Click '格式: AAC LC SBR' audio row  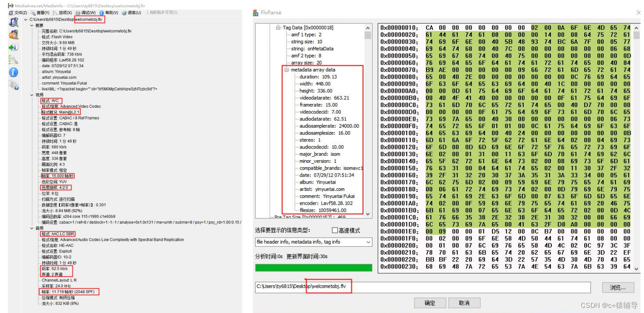pos(58,234)
